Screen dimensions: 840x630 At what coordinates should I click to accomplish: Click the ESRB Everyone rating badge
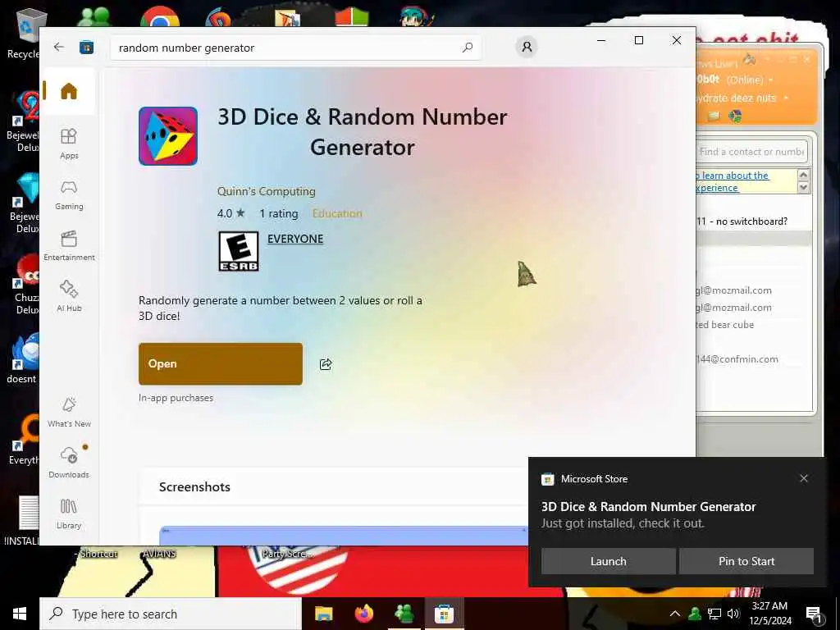click(239, 251)
